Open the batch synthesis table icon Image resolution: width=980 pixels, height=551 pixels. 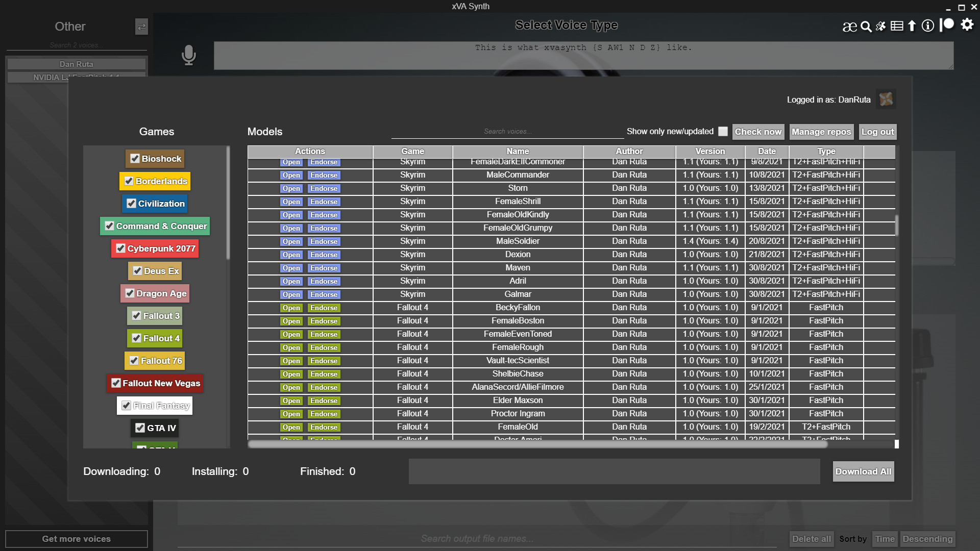click(897, 26)
